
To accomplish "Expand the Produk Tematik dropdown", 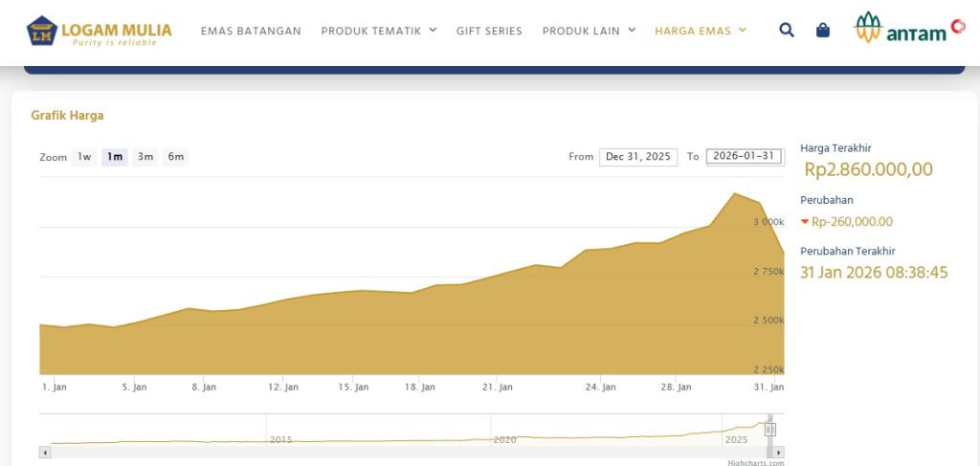I will (x=379, y=31).
